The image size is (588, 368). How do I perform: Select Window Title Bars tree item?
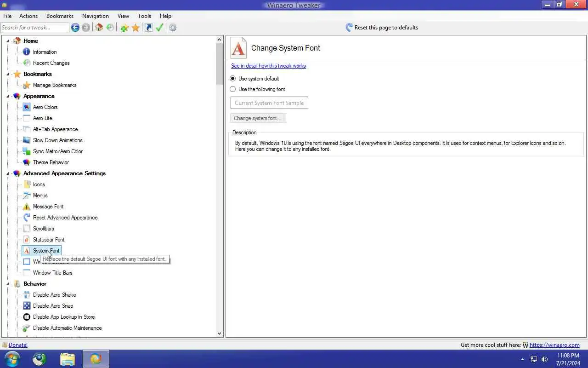(53, 273)
